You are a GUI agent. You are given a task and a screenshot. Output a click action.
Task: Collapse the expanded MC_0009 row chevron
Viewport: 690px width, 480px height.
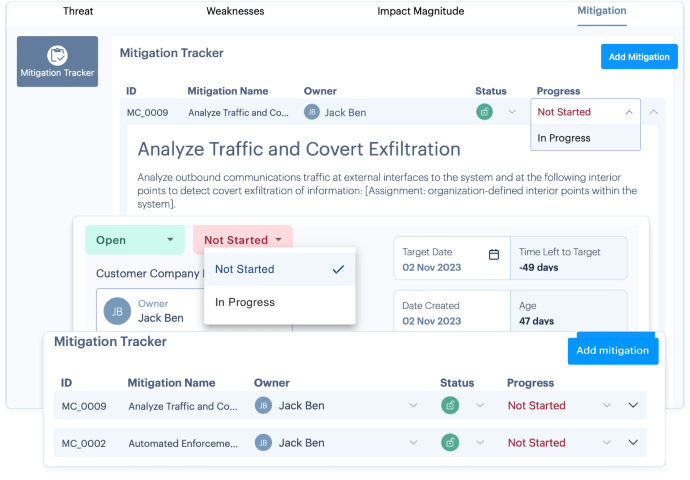click(x=653, y=112)
